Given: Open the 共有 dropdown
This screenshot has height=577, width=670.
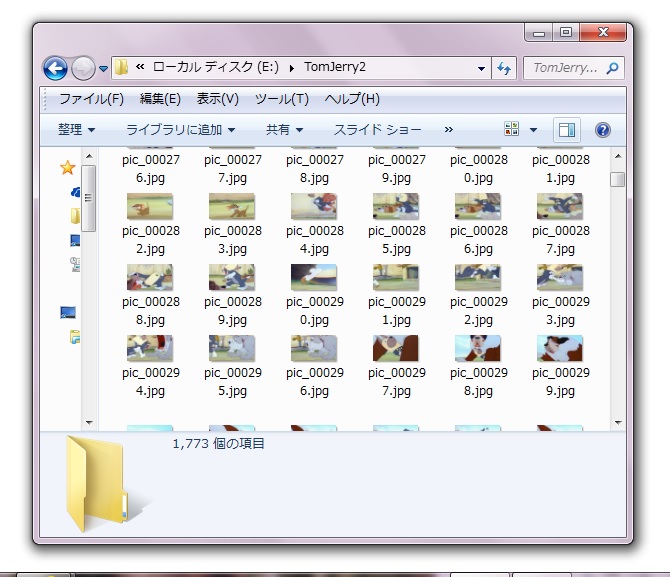Looking at the screenshot, I should tap(284, 130).
